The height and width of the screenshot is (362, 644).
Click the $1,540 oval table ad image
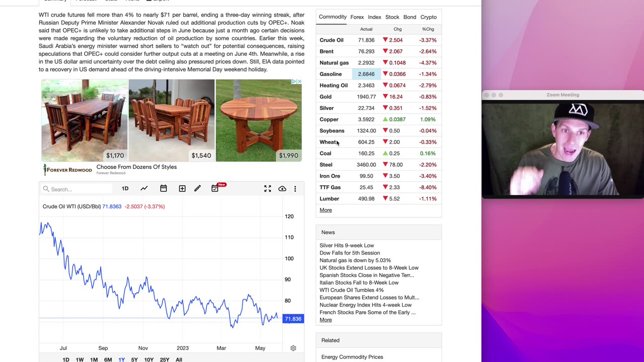tap(172, 120)
